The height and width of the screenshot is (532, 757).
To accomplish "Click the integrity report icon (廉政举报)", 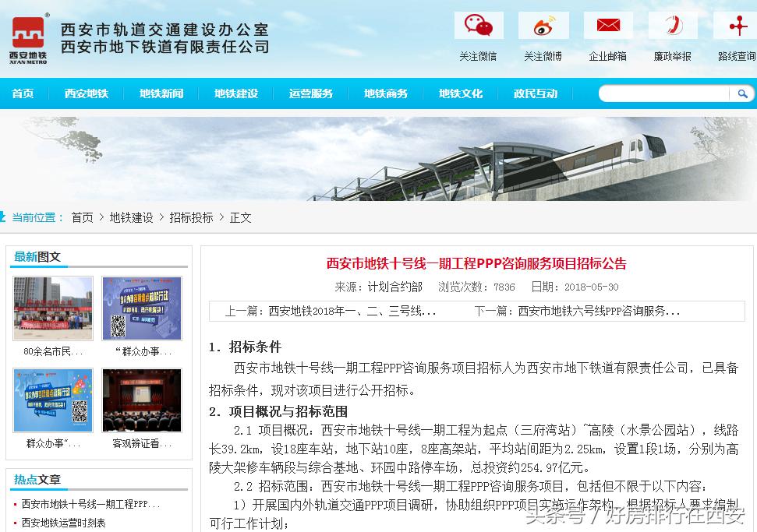I will pyautogui.click(x=672, y=26).
